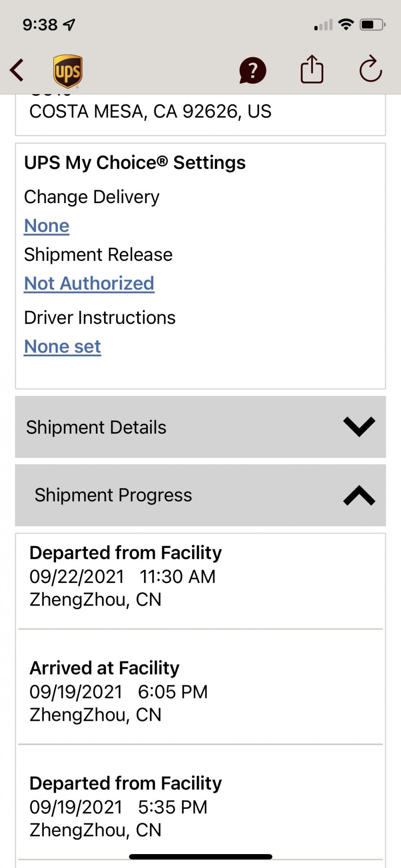Expand Shipment Details with the down chevron
The height and width of the screenshot is (868, 401).
(359, 427)
